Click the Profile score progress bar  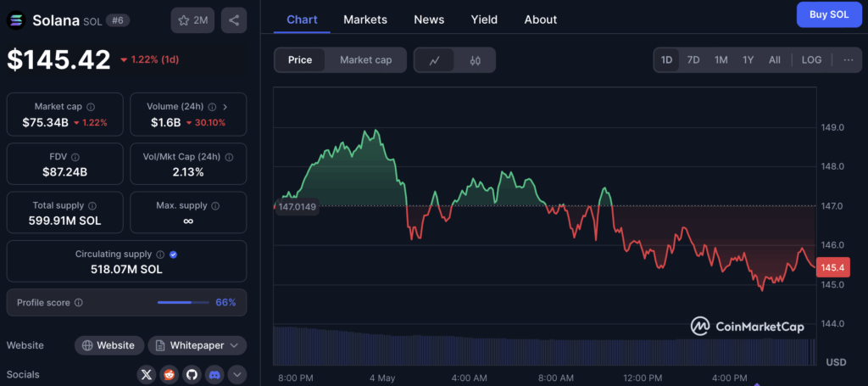[183, 302]
